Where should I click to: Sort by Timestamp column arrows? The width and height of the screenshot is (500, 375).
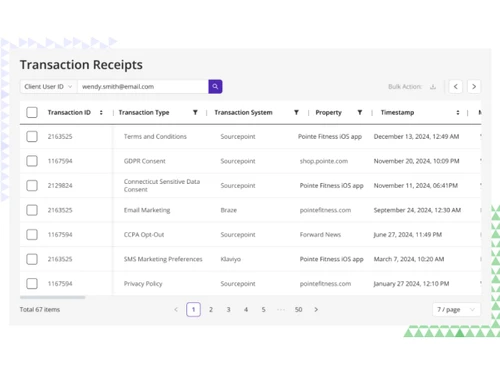[x=458, y=113]
